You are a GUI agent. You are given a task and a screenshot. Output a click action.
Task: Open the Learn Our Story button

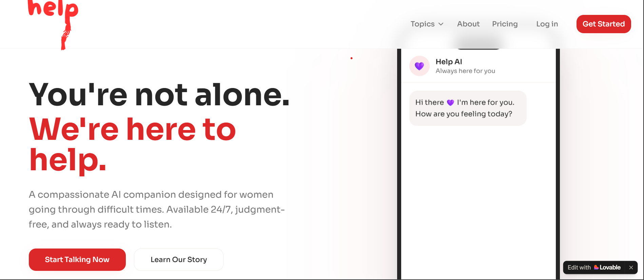(179, 260)
